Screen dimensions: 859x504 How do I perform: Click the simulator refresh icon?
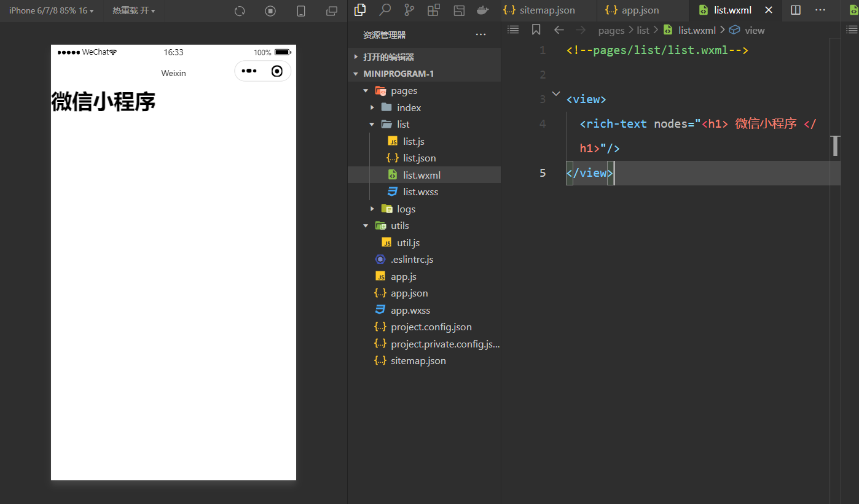[240, 11]
